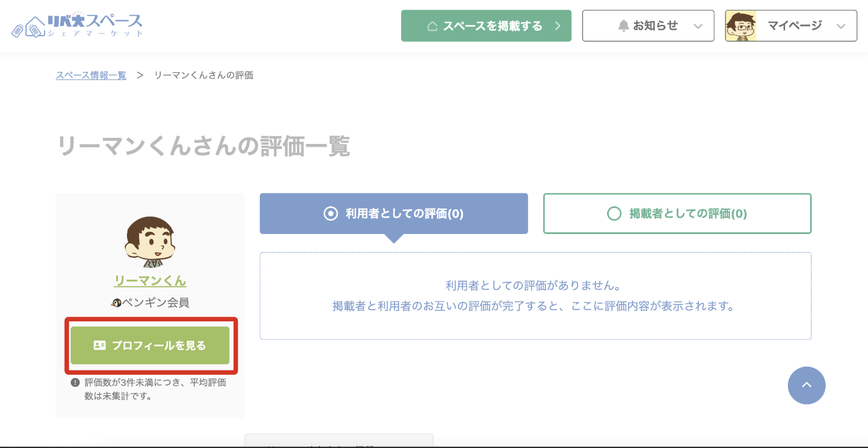Open the マイページ menu

(x=791, y=26)
